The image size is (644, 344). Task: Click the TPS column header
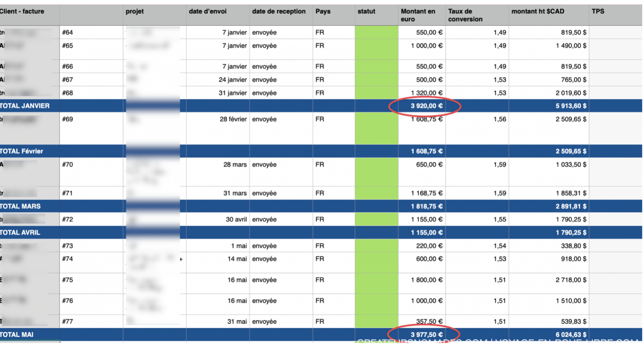pos(598,12)
